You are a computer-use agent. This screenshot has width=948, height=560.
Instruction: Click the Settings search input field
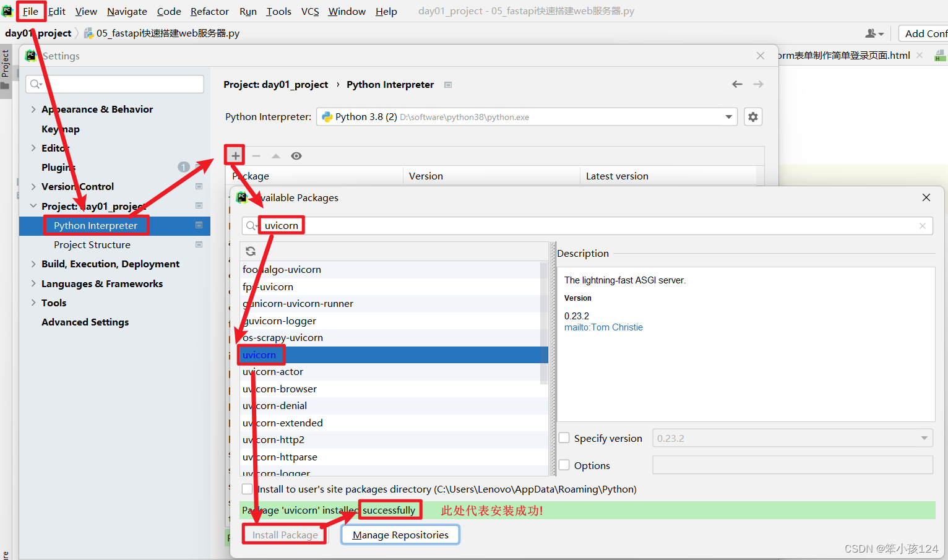click(114, 84)
